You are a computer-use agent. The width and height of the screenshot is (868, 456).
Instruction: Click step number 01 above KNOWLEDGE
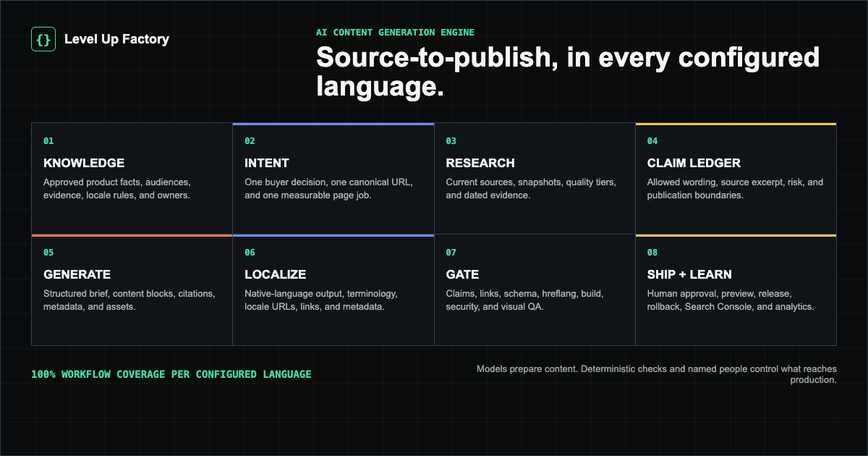(x=48, y=141)
